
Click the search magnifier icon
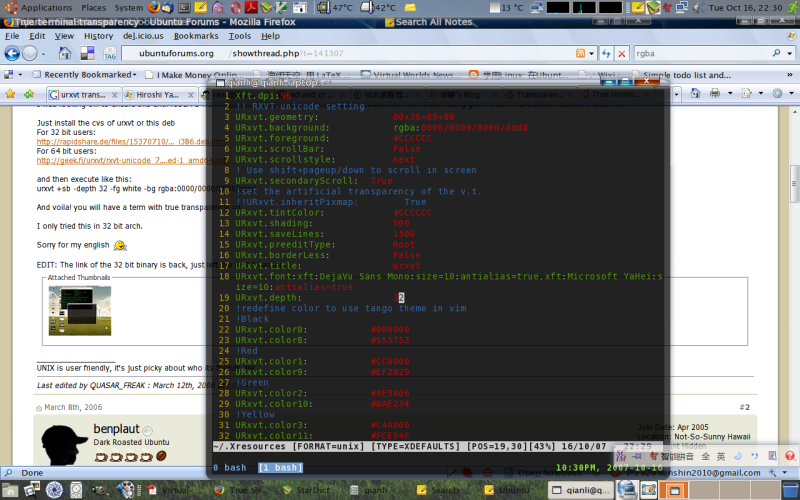776,53
